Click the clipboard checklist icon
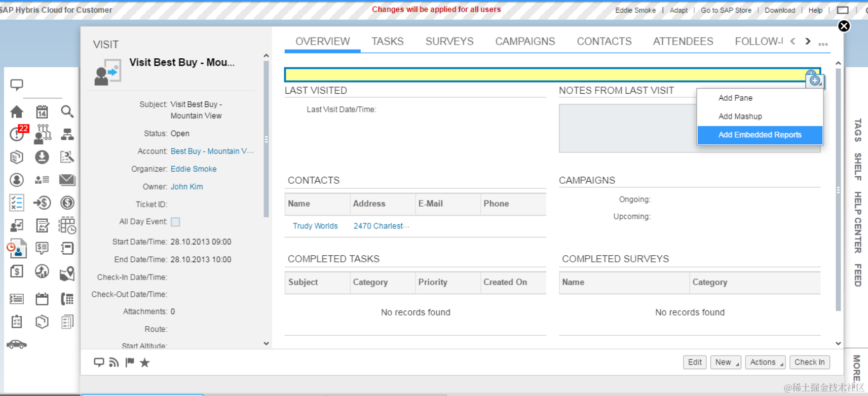Viewport: 868px width, 396px height. point(17,322)
